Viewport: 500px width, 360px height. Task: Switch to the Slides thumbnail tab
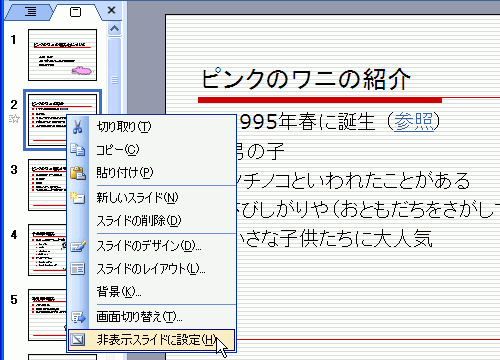[75, 12]
